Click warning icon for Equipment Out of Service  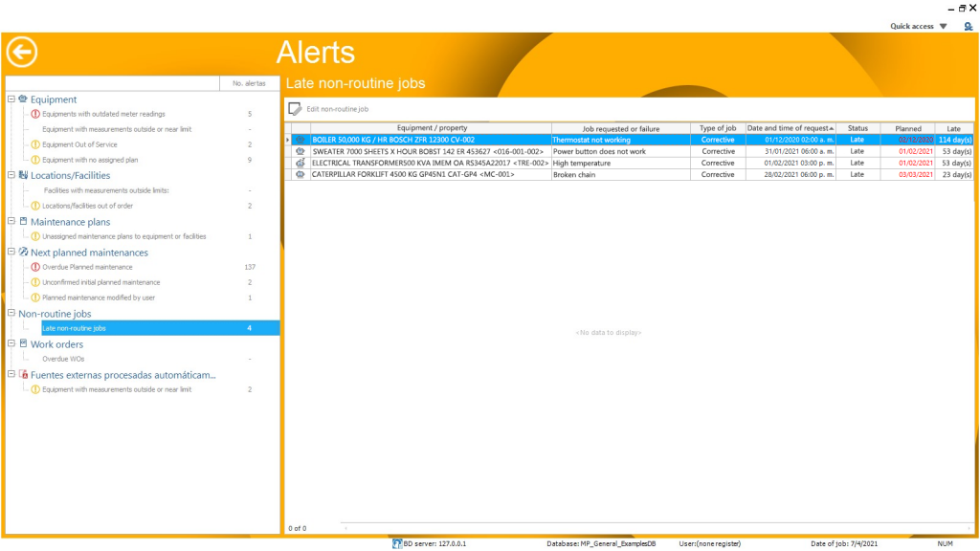(35, 144)
